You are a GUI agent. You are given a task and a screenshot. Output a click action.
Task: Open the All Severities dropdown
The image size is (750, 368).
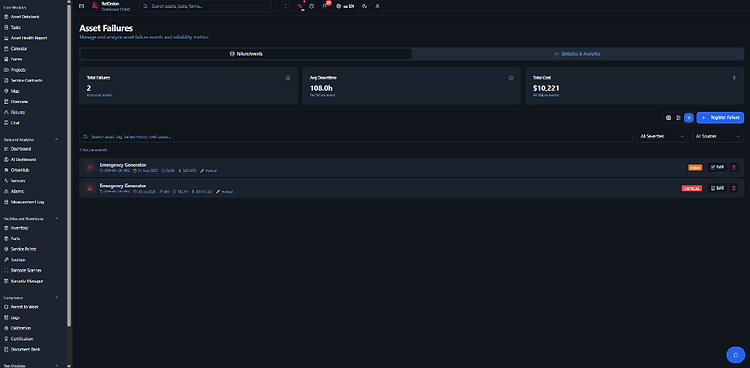point(662,136)
